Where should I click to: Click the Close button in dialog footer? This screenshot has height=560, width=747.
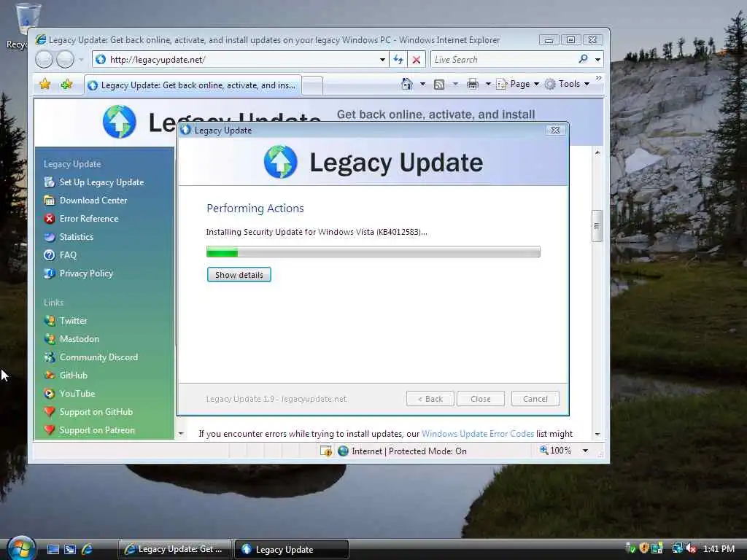point(480,399)
